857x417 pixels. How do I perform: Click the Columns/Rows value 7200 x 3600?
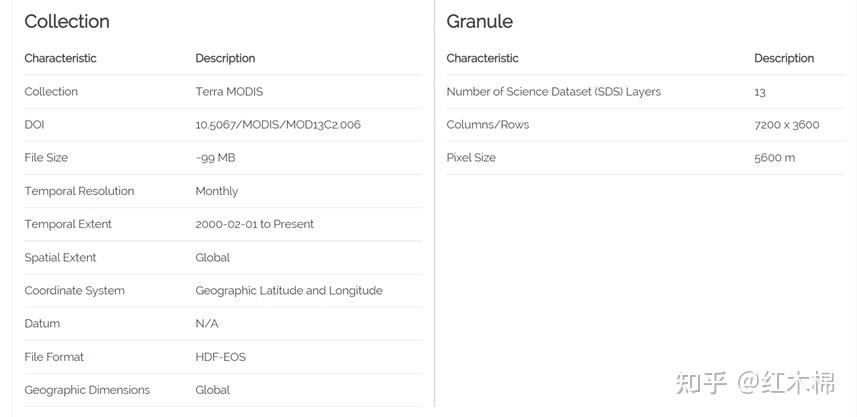pyautogui.click(x=786, y=125)
